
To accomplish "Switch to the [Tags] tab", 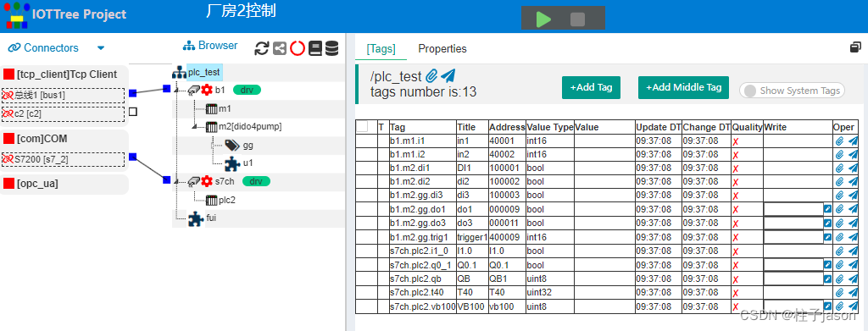I will (381, 48).
